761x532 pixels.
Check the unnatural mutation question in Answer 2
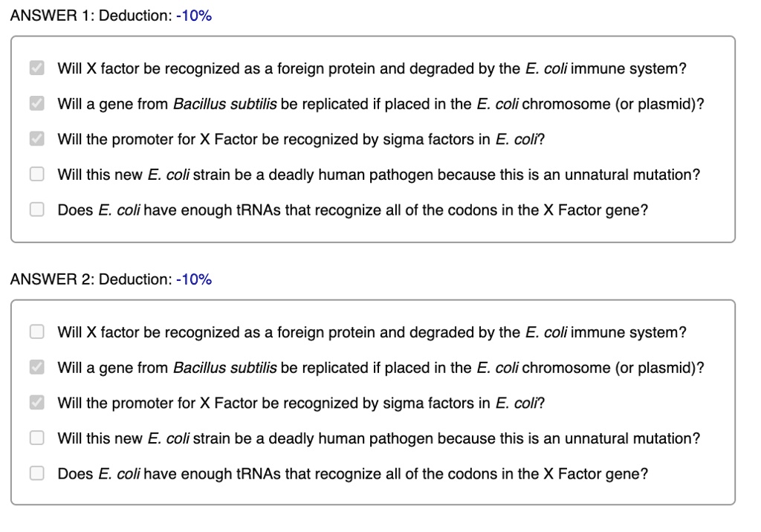[x=36, y=438]
